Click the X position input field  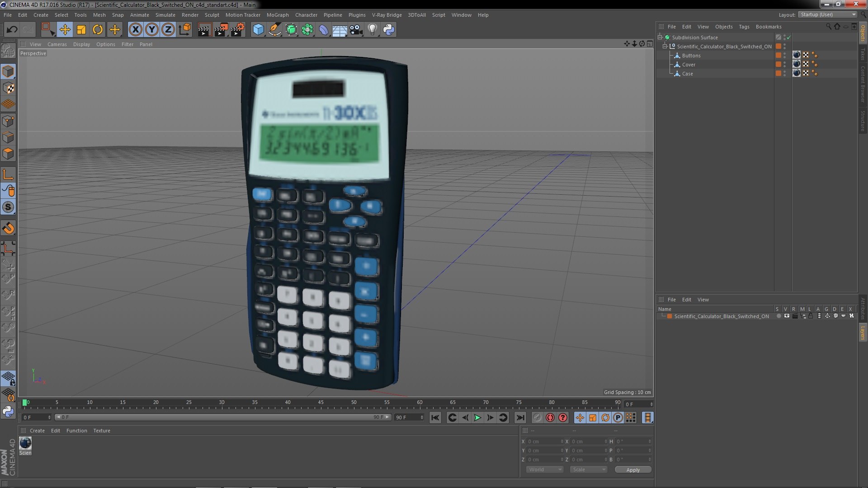point(545,441)
